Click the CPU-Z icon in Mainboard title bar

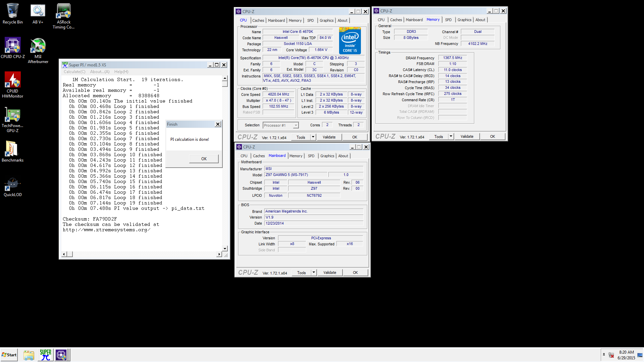click(x=239, y=147)
